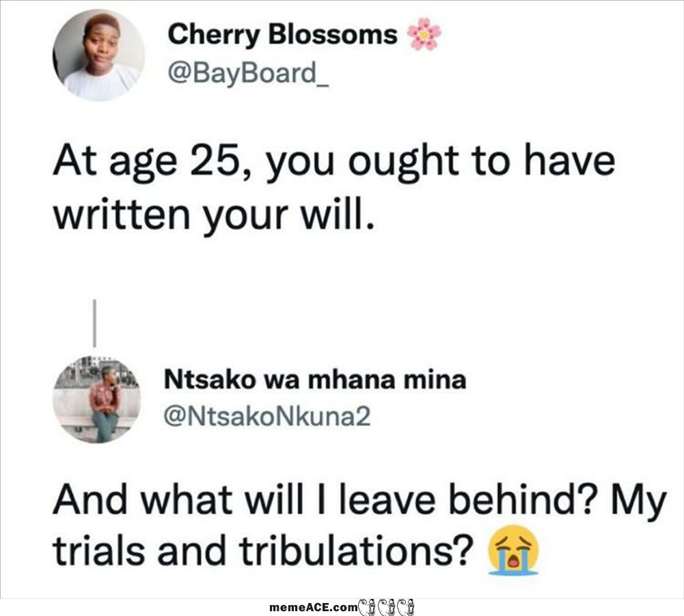Click the thread connector line
Screen dimensions: 684x616
(95, 322)
